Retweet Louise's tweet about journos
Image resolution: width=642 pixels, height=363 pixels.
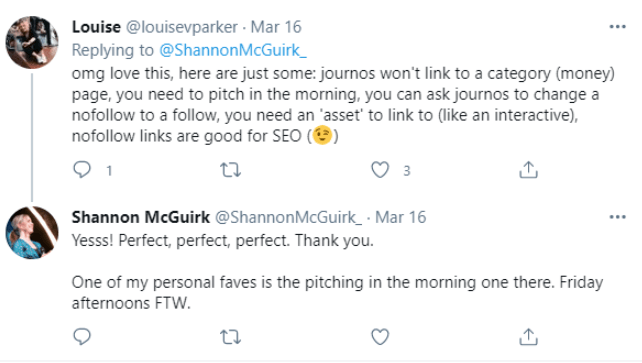[231, 169]
